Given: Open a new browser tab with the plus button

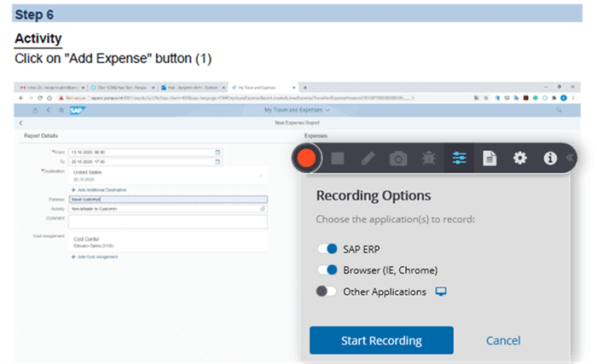Looking at the screenshot, I should [x=305, y=88].
